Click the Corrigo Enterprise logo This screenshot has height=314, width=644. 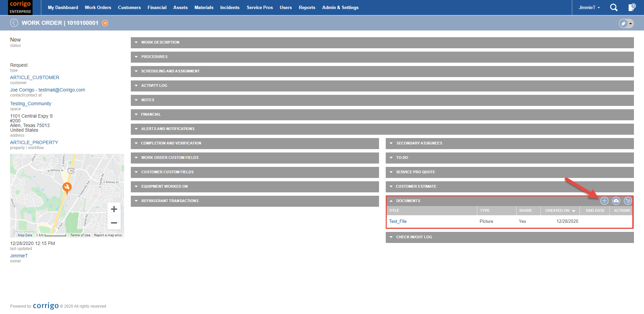[20, 7]
